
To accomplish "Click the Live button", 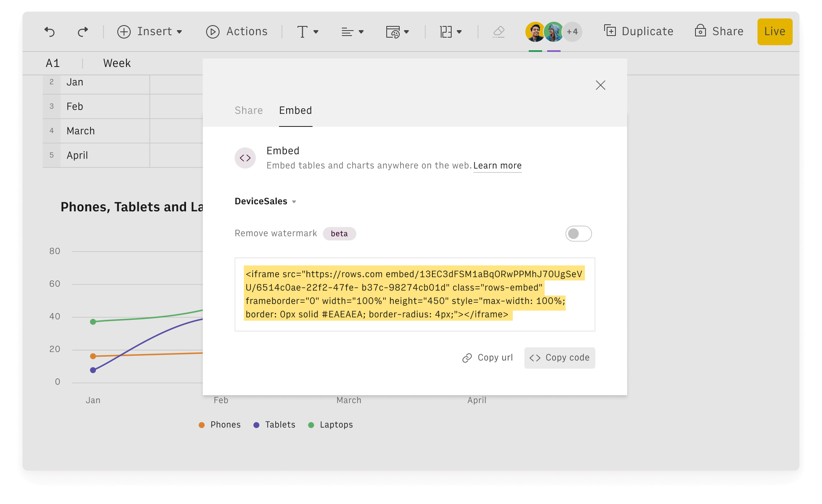I will pyautogui.click(x=775, y=31).
